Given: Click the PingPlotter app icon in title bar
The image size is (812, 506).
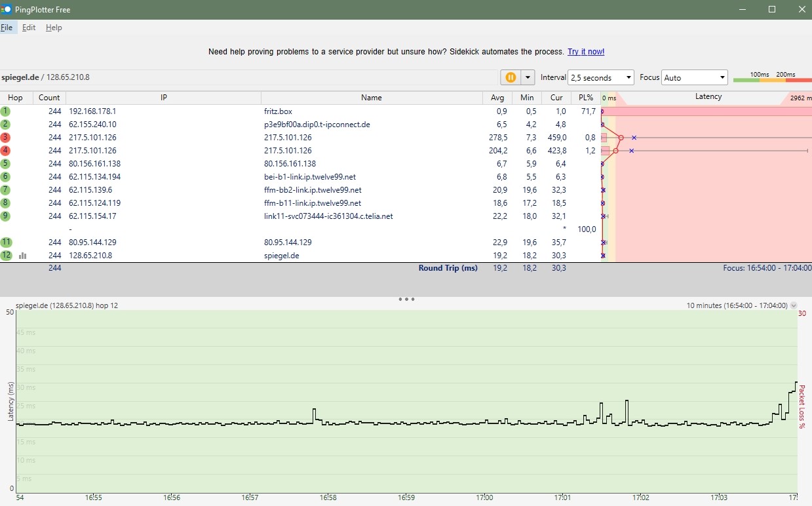Looking at the screenshot, I should (x=6, y=10).
